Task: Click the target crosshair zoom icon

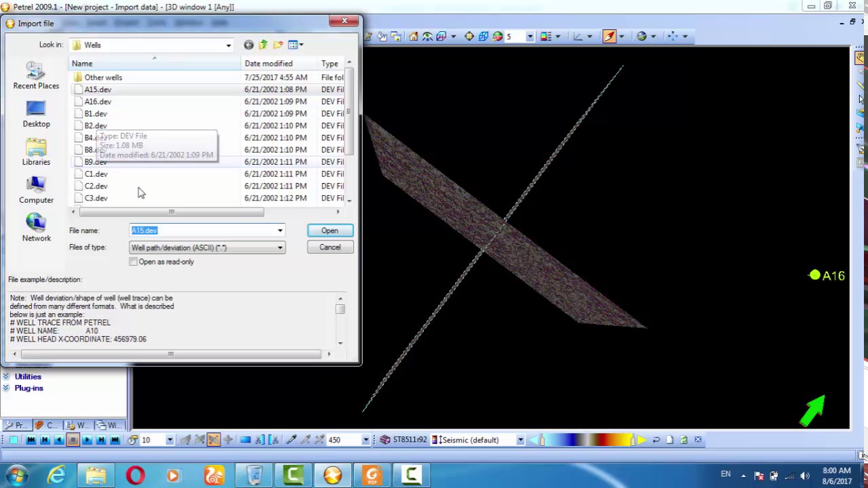Action: tap(469, 37)
